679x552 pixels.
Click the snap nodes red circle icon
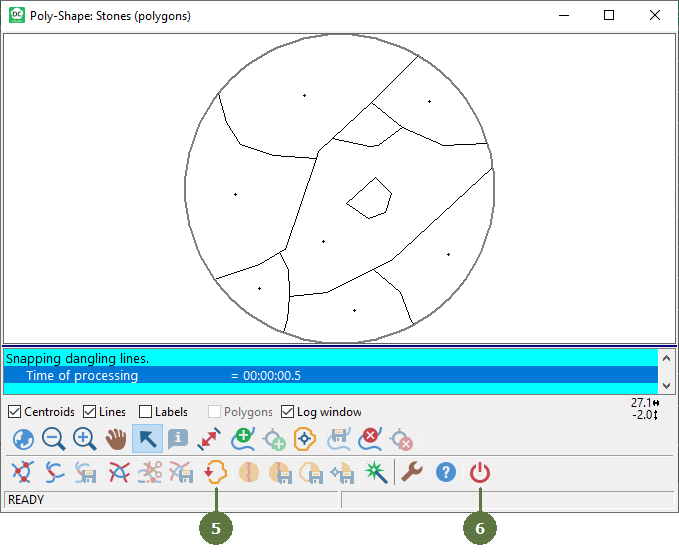[22, 472]
